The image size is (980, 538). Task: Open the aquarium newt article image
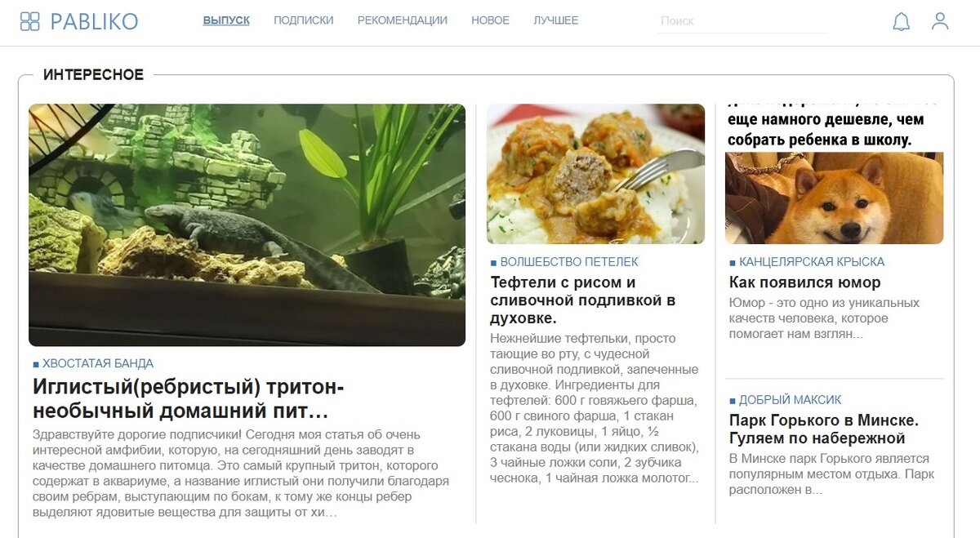coord(247,225)
